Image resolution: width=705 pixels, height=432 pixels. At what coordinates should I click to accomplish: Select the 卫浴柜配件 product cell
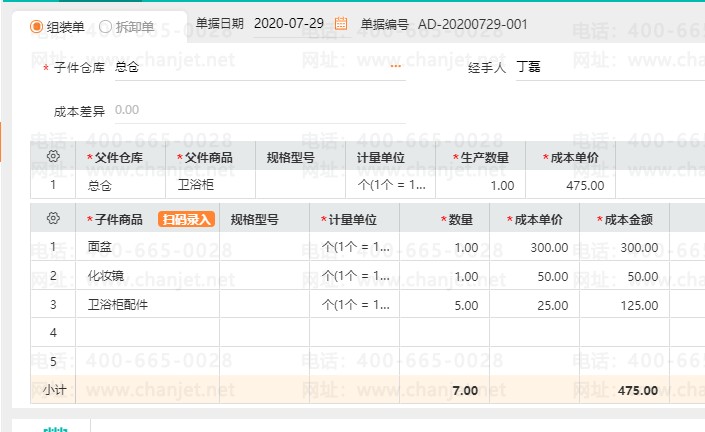coord(147,304)
